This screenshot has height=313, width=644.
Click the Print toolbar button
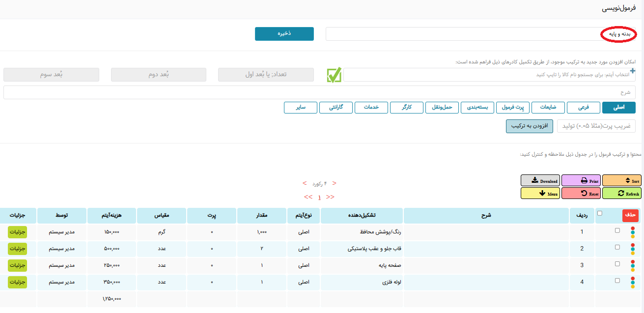coord(581,180)
